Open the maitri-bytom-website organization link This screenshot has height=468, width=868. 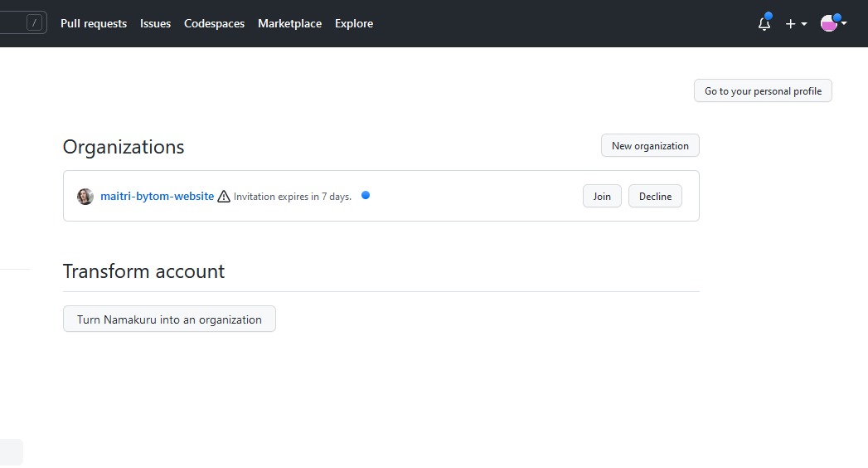point(158,196)
